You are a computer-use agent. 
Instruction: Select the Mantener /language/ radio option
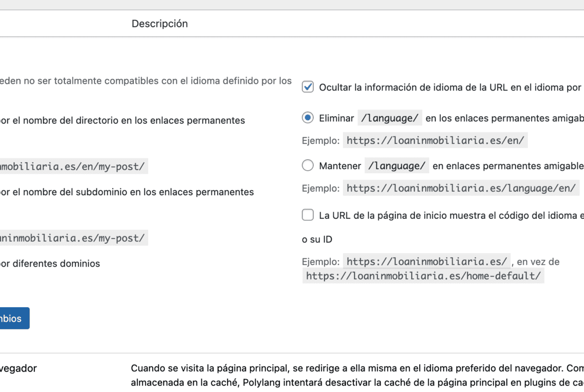(x=308, y=166)
